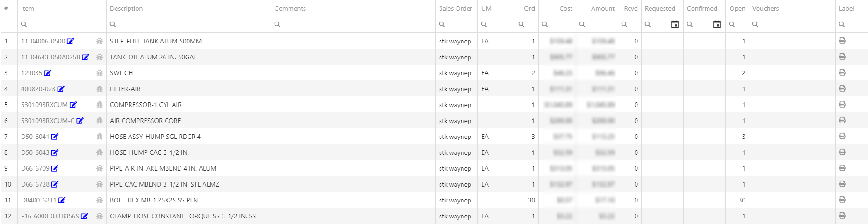The height and width of the screenshot is (224, 868).
Task: Print label for COMPRESSOR-1 CYL AIR row
Action: pos(842,104)
